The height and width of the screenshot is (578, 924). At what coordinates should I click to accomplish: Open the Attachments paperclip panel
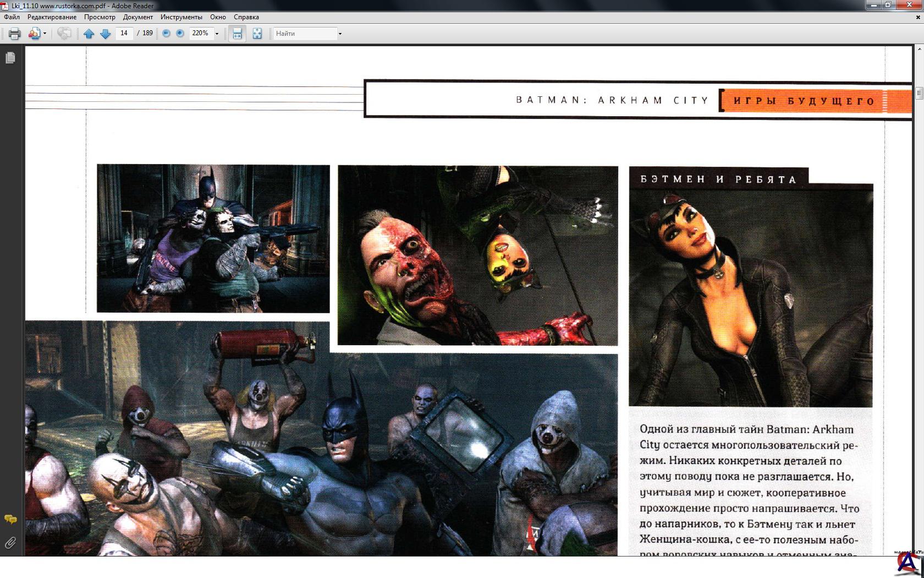pos(10,543)
